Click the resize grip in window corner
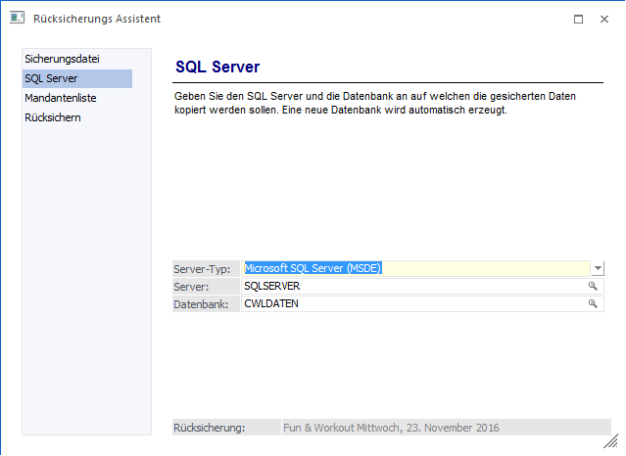Screen dimensions: 626x456 (611, 441)
